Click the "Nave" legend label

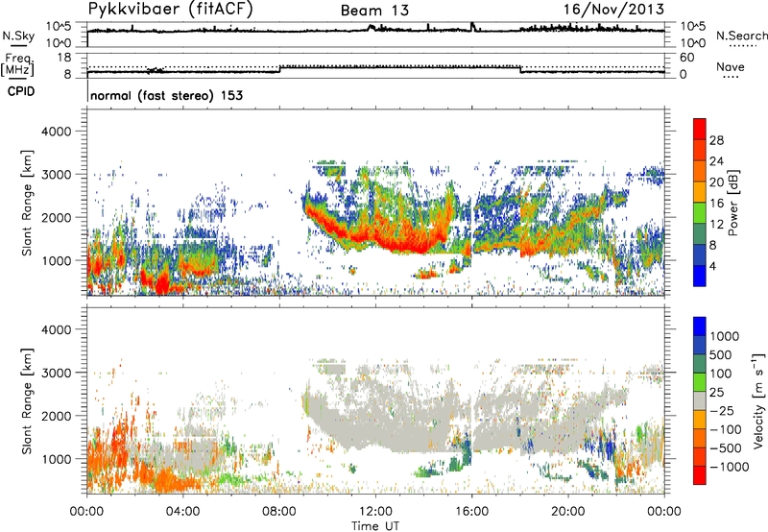[x=731, y=66]
